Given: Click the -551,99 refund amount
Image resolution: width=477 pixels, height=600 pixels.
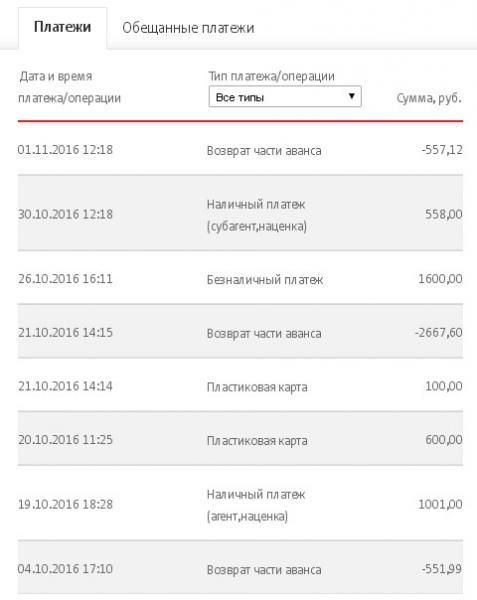Looking at the screenshot, I should tap(442, 569).
